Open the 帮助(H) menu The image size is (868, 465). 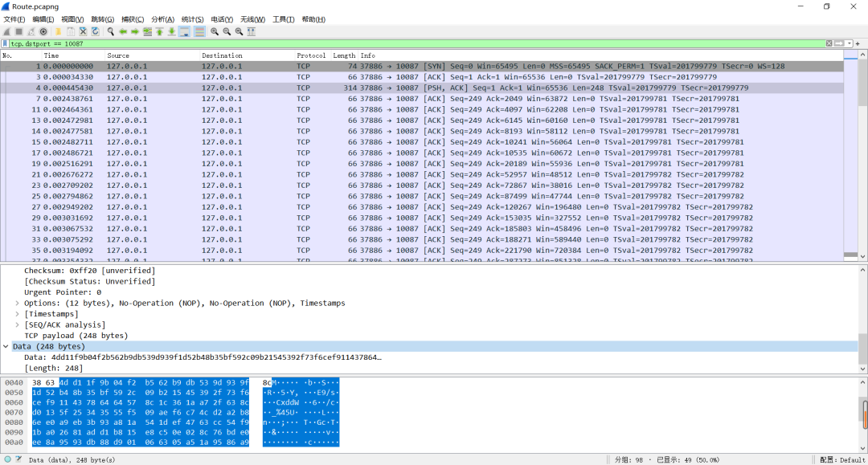click(x=313, y=19)
